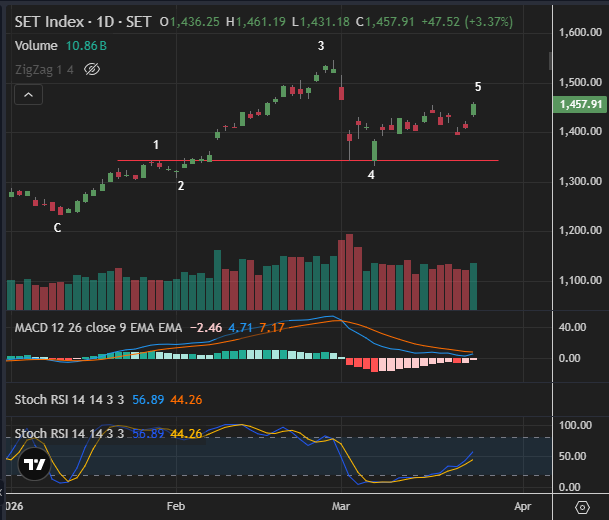Click the high price value H1,461.19
The width and height of the screenshot is (609, 520).
[x=256, y=22]
